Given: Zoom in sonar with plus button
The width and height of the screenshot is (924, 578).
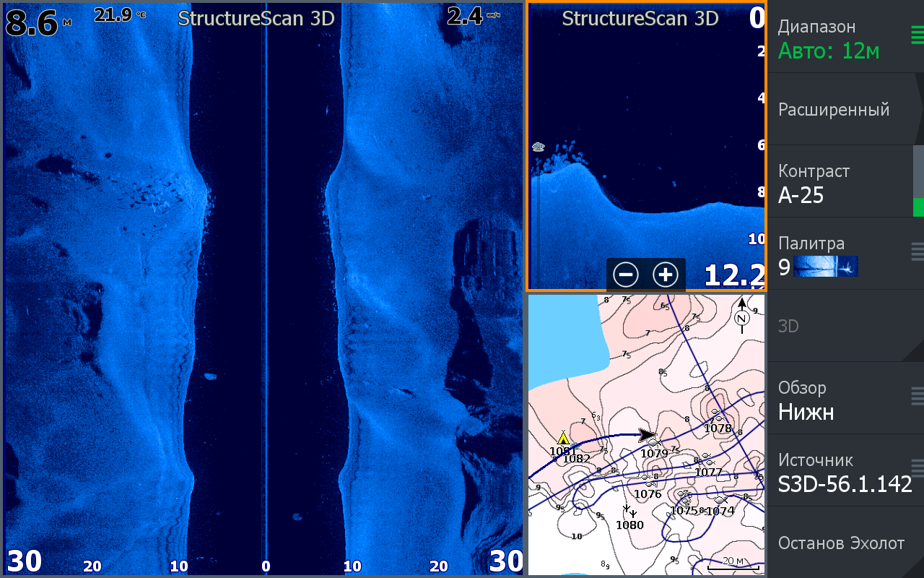Looking at the screenshot, I should (666, 275).
